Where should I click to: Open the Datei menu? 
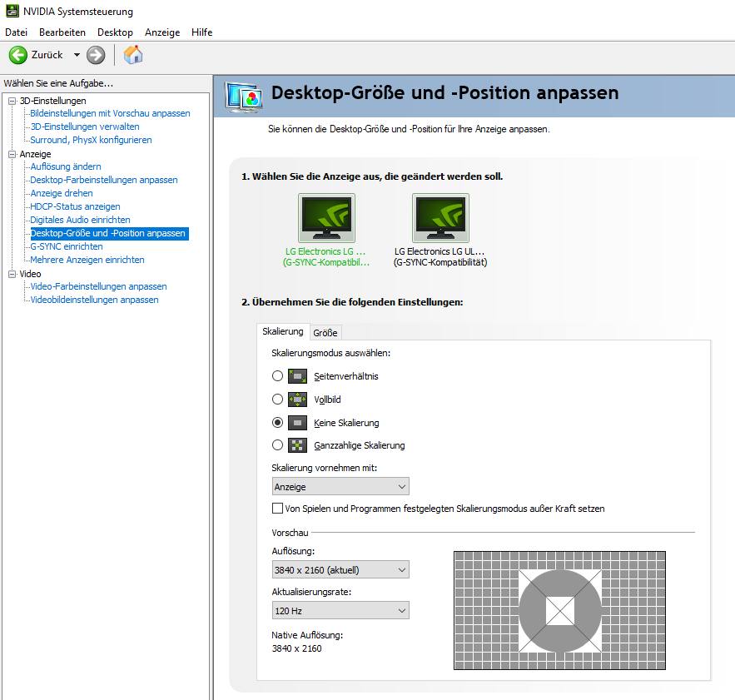[x=17, y=32]
